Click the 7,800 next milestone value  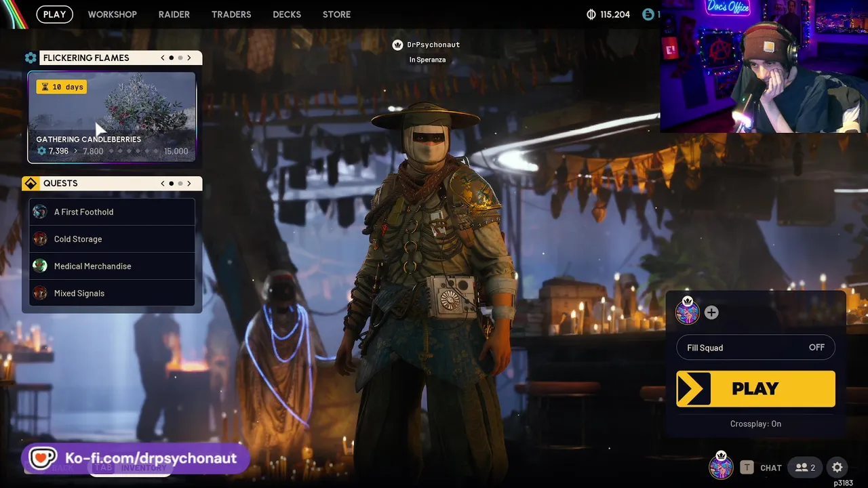[x=93, y=151]
